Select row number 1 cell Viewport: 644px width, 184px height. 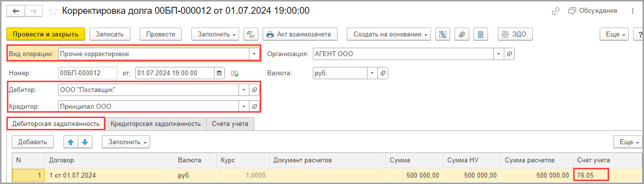tap(29, 175)
